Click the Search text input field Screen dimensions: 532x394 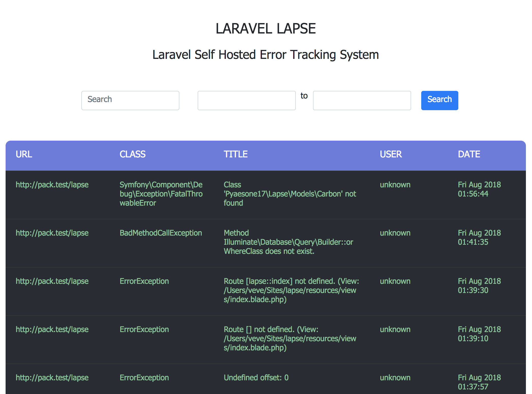(130, 100)
